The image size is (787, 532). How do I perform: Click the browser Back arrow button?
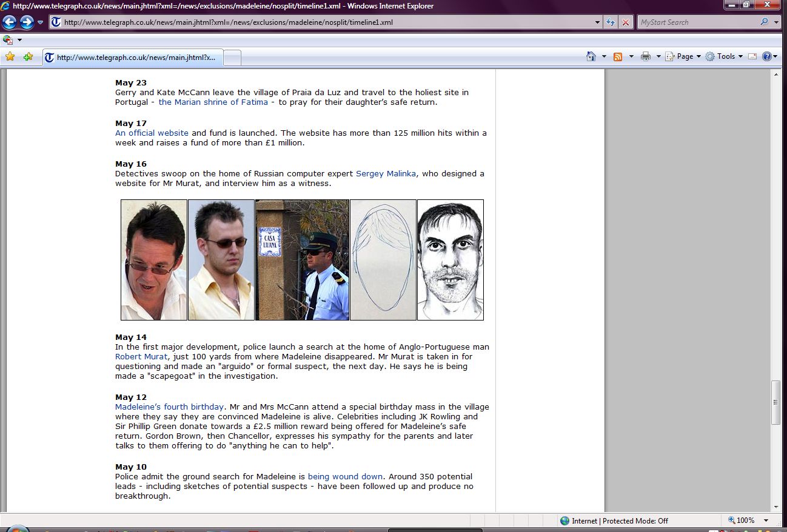point(10,22)
